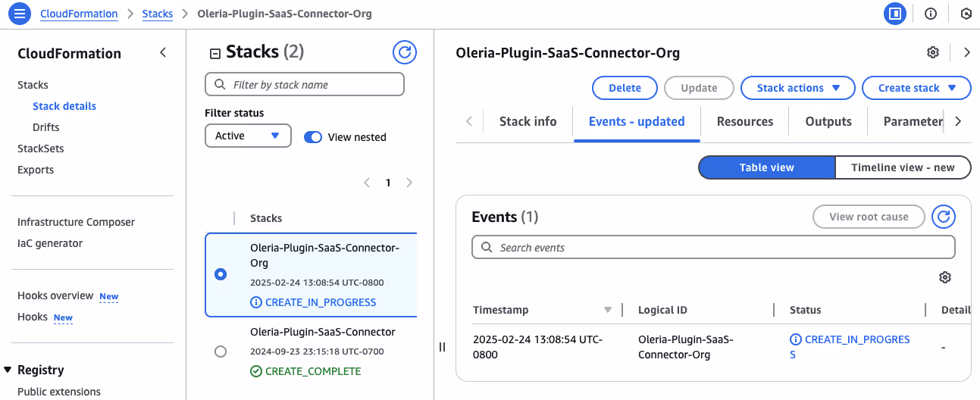Viewport: 980px width, 400px height.
Task: Open the hamburger navigation menu
Action: point(19,14)
